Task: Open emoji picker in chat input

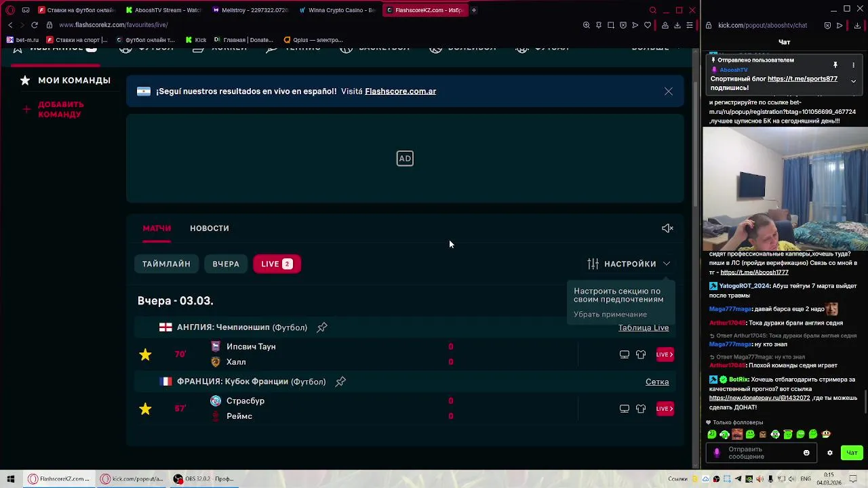Action: (x=806, y=453)
